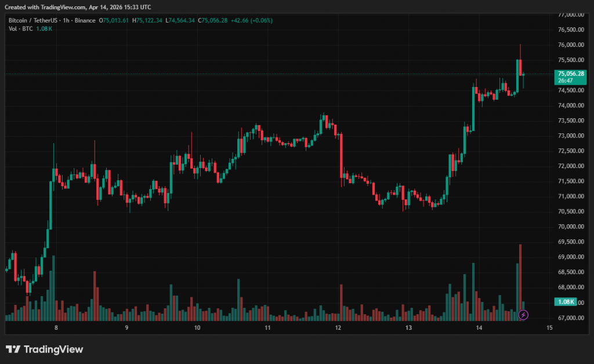Click the 77,000.00 price scale label
The width and height of the screenshot is (594, 364).
coord(571,14)
